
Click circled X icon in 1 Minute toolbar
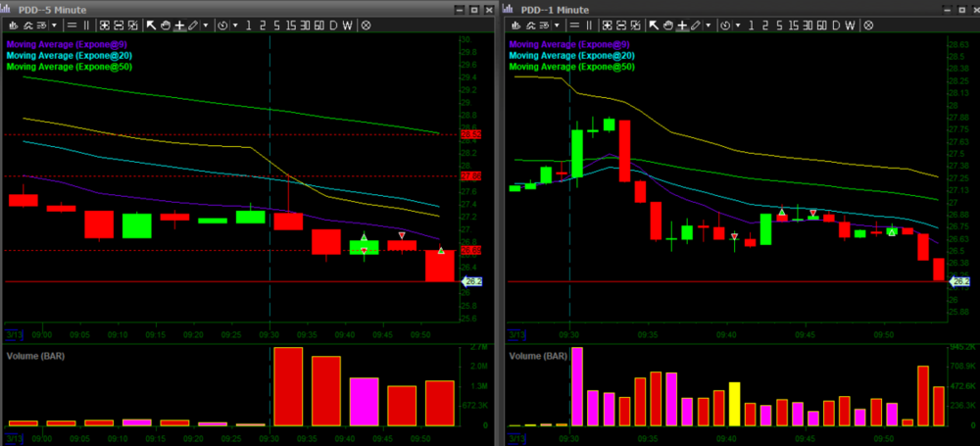[866, 25]
